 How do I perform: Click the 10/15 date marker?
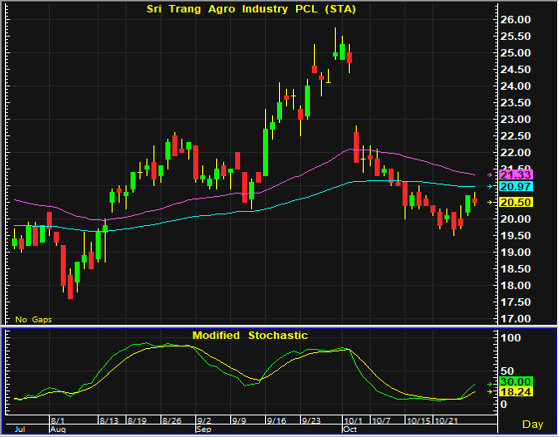coord(419,421)
